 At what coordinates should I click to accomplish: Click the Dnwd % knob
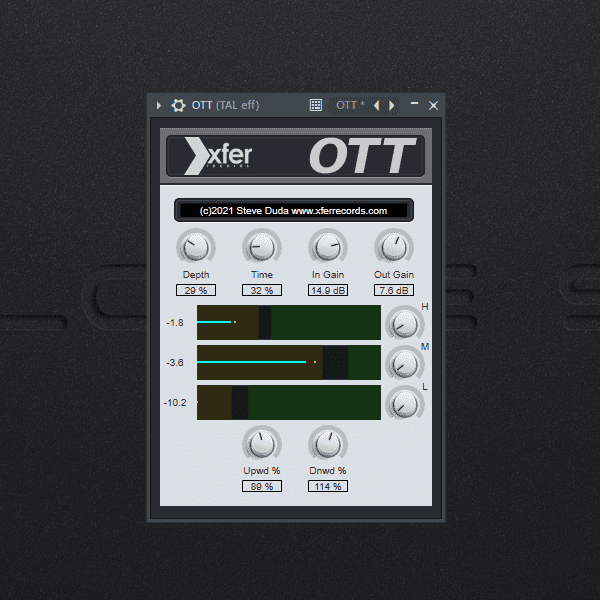point(328,444)
